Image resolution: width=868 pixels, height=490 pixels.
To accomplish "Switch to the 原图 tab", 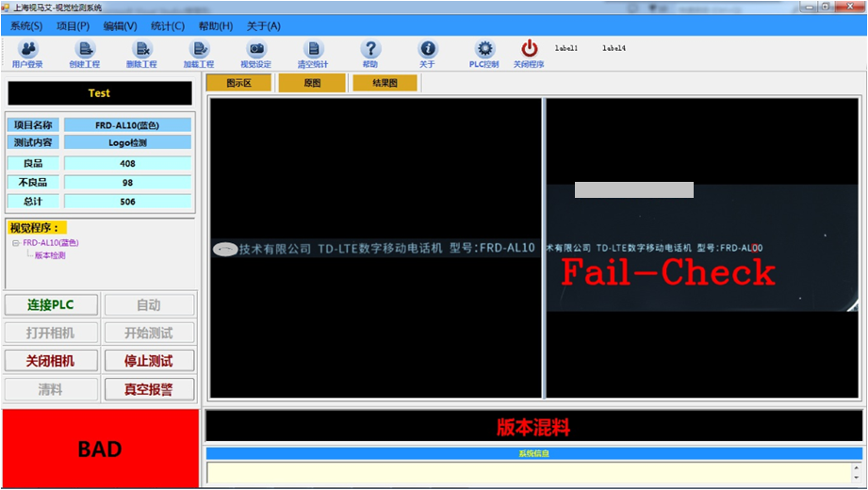I will click(x=312, y=83).
